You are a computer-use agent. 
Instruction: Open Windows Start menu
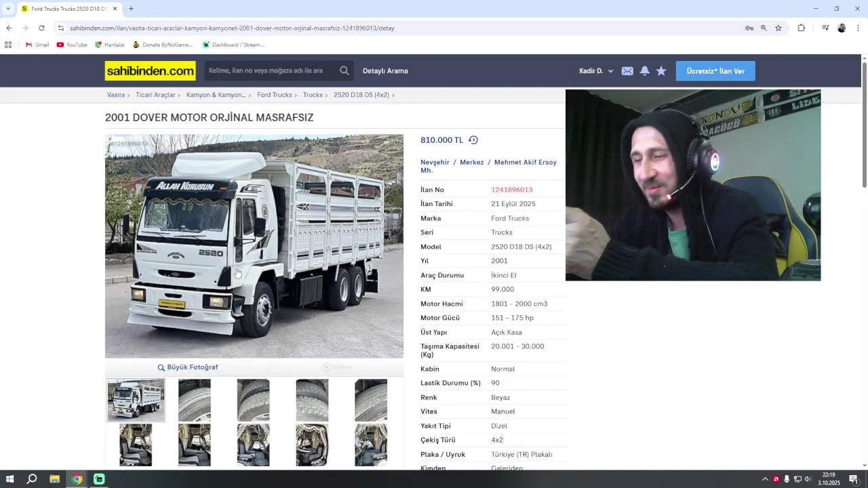10,479
